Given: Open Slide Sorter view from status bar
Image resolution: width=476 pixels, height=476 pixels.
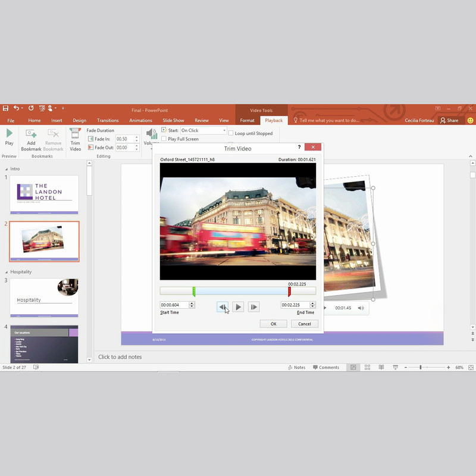Looking at the screenshot, I should [x=367, y=368].
